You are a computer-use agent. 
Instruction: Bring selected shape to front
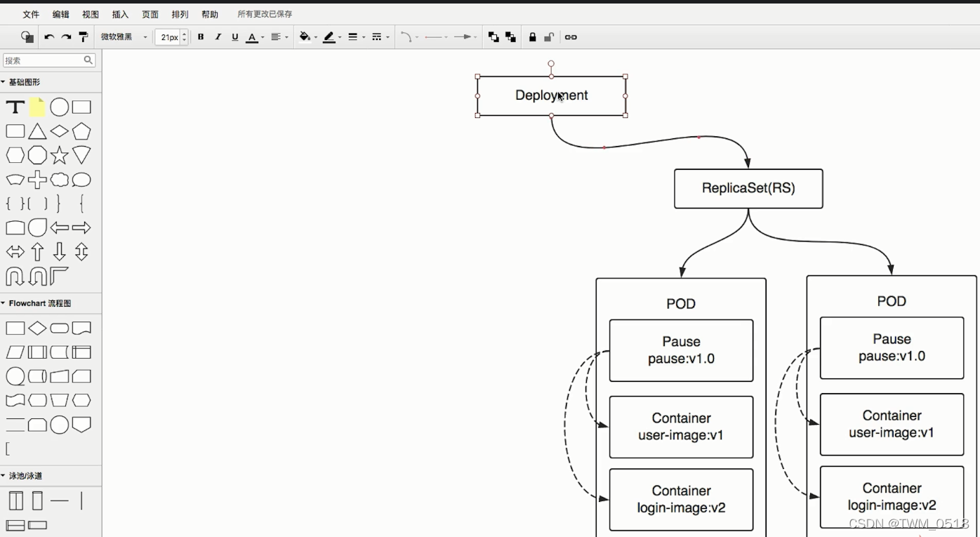[494, 37]
